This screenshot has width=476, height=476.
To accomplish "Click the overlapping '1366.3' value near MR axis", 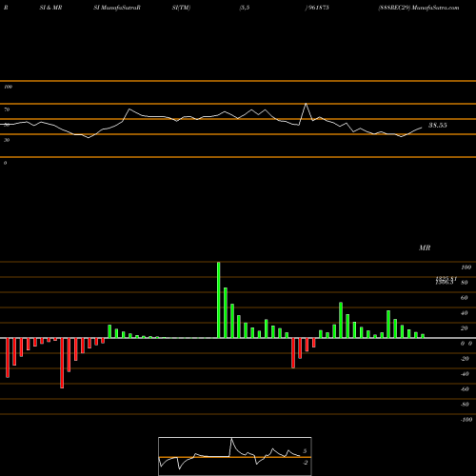I will (445, 282).
